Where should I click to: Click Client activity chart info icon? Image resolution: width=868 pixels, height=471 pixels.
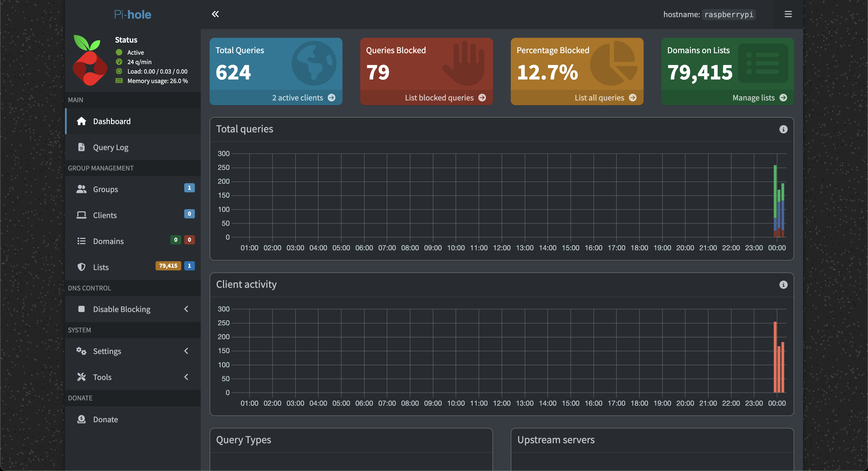(783, 285)
